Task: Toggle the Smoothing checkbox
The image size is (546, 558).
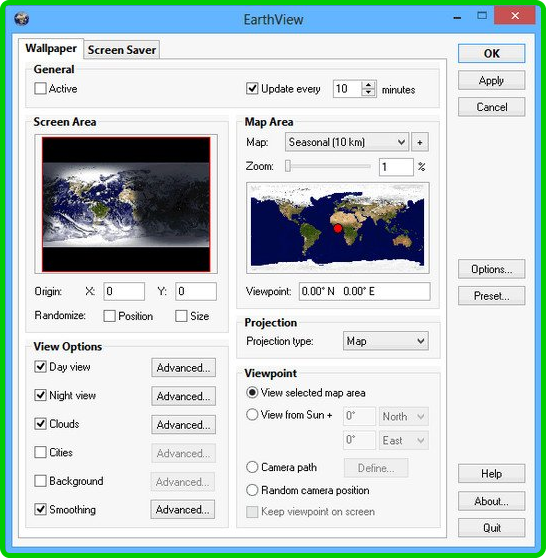Action: pyautogui.click(x=40, y=509)
